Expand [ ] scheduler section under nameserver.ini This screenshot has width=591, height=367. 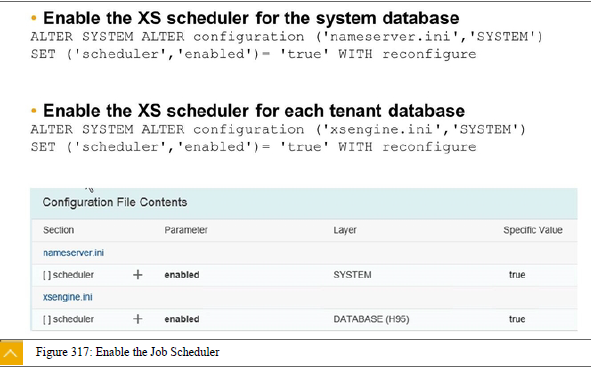click(x=68, y=275)
